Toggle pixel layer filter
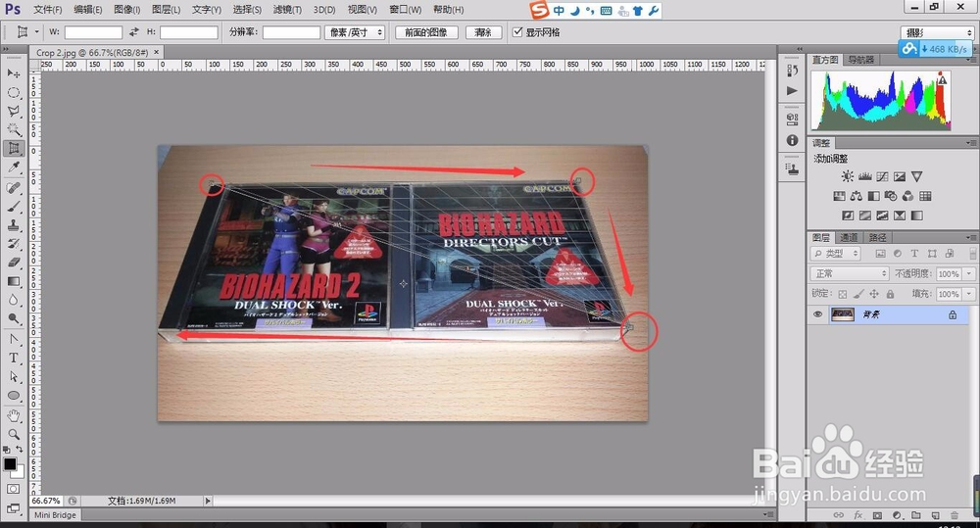Screen dimensions: 980x528 pos(880,254)
